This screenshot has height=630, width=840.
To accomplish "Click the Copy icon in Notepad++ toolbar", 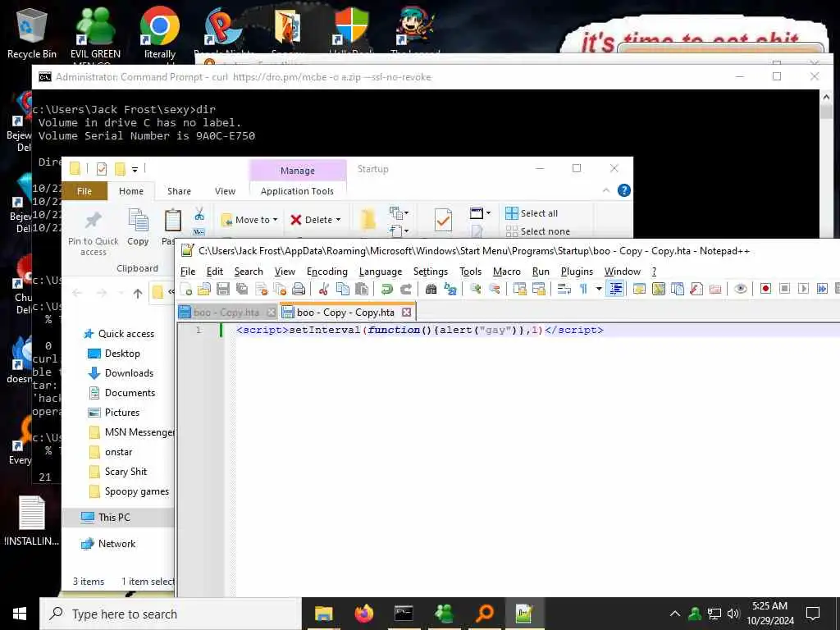I will pos(342,290).
